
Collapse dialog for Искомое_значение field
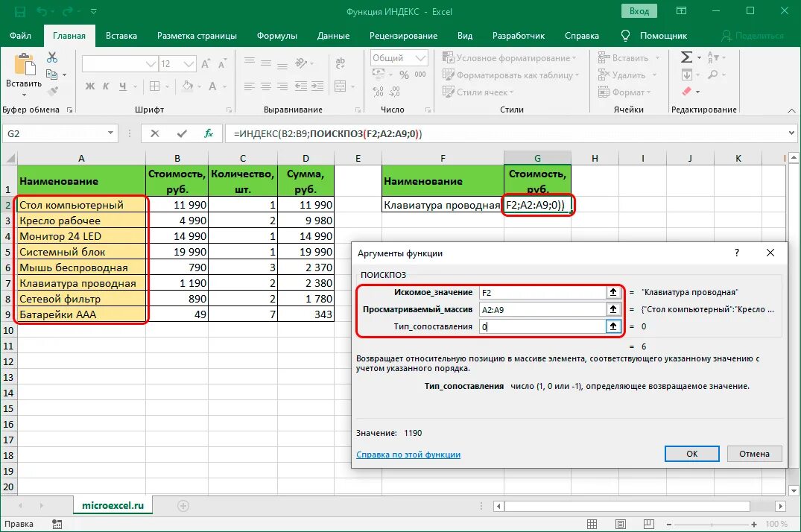(x=613, y=292)
